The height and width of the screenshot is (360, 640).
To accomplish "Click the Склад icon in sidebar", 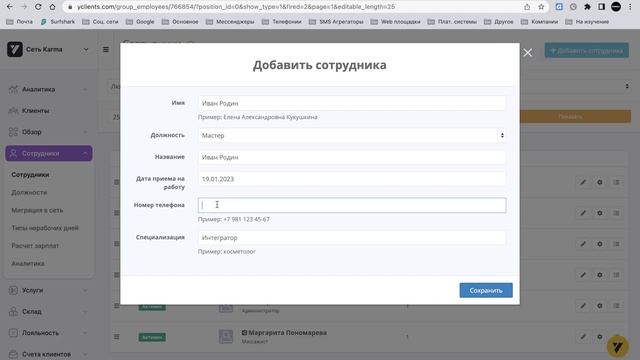I will [13, 311].
